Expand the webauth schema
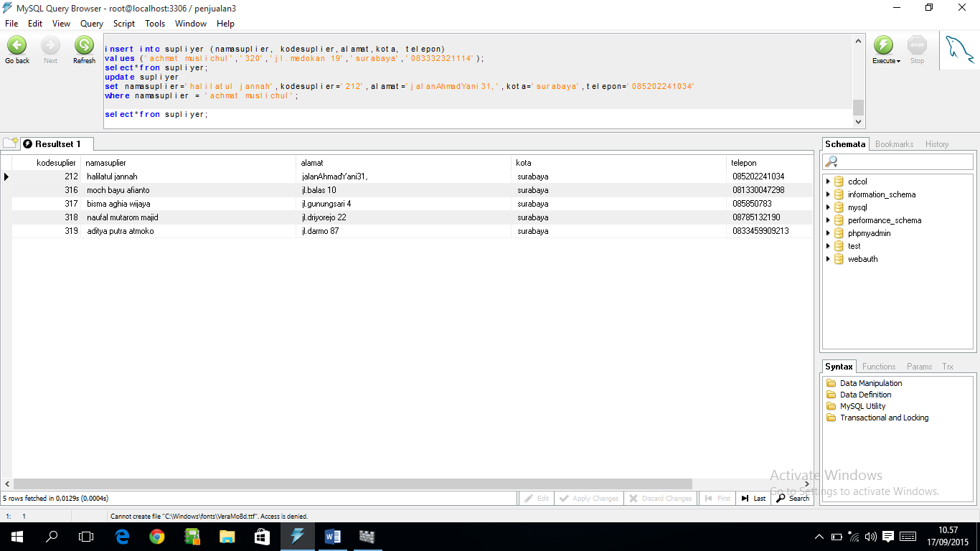 click(x=828, y=259)
